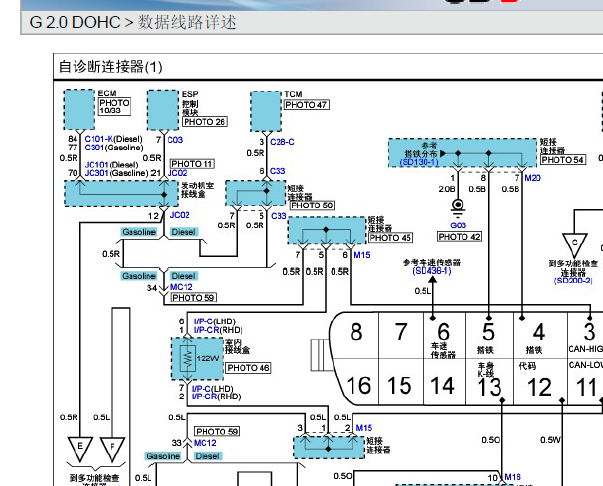Click the JC301 (Gasoline) link

pyautogui.click(x=96, y=173)
